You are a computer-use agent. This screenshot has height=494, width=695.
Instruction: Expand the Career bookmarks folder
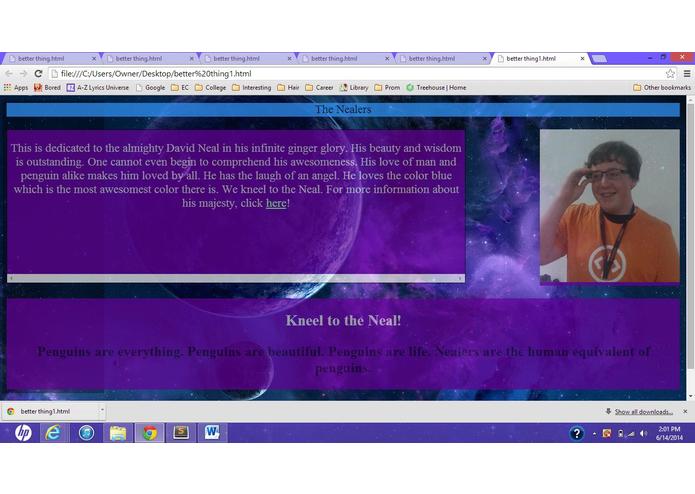coord(319,88)
